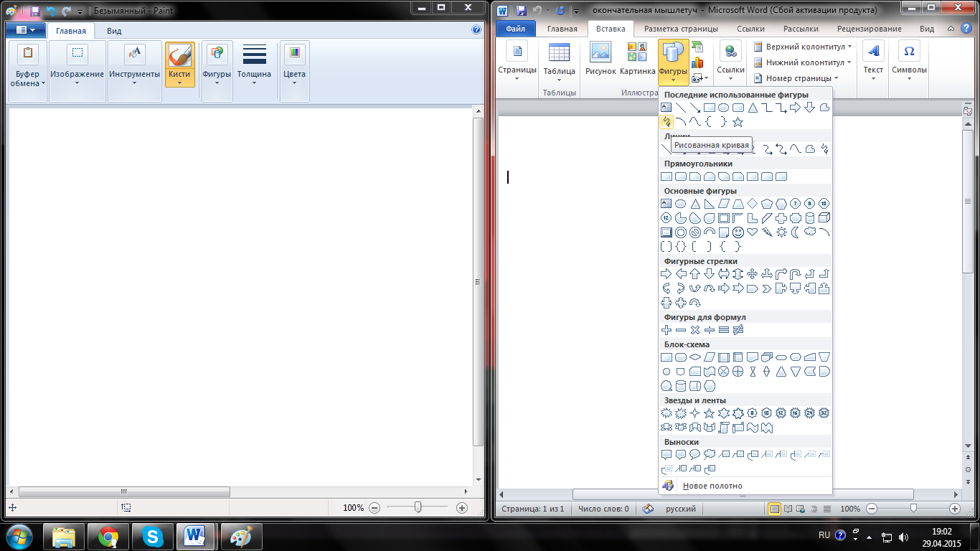The image size is (980, 551).
Task: Expand Paint Изображение group
Action: click(77, 70)
